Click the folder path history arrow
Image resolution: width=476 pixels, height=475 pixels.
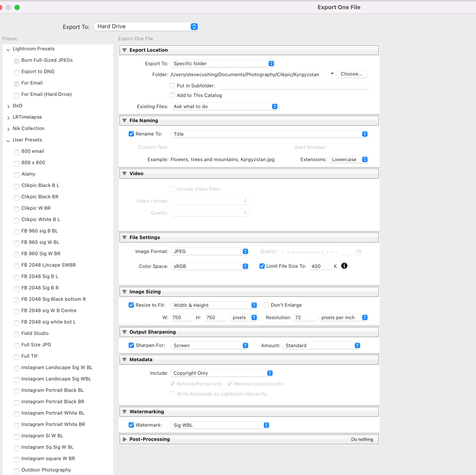click(332, 74)
